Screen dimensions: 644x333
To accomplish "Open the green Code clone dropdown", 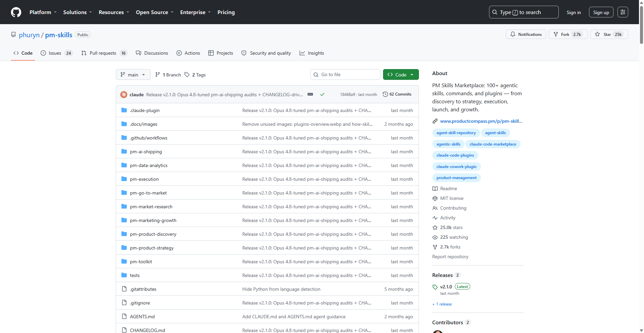I will coord(401,74).
